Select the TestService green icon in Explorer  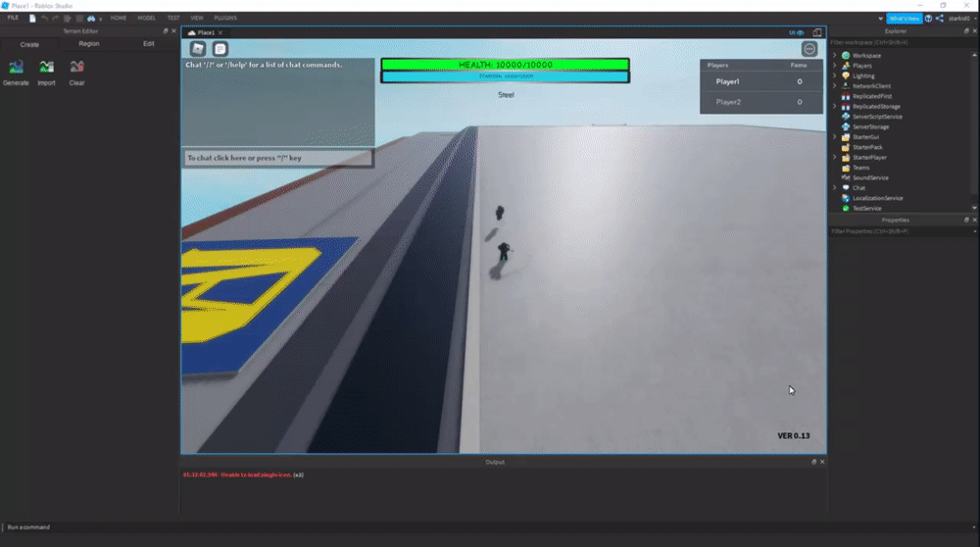tap(846, 208)
